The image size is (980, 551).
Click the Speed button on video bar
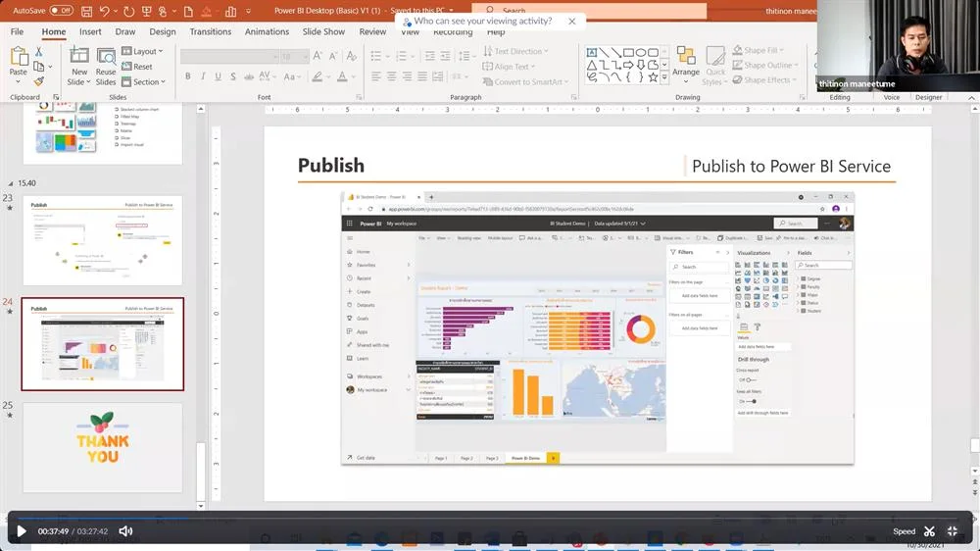coord(904,531)
